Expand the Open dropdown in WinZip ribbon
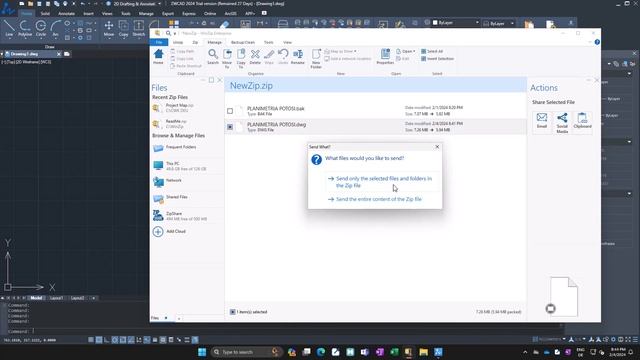 [414, 51]
